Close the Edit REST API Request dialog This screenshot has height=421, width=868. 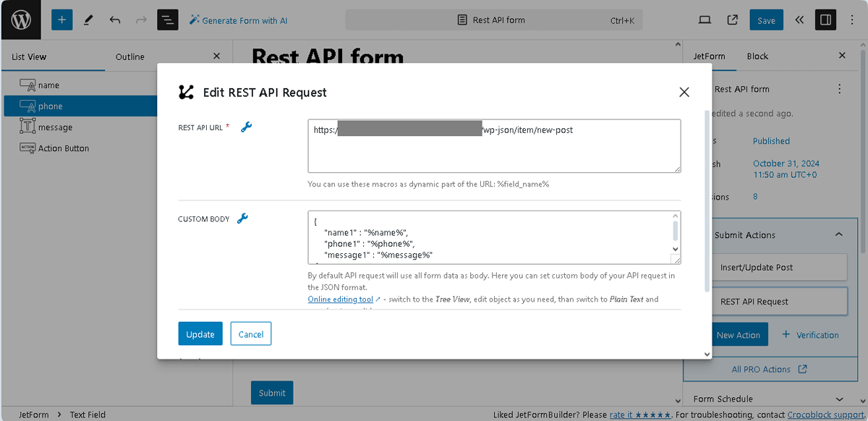(x=684, y=92)
